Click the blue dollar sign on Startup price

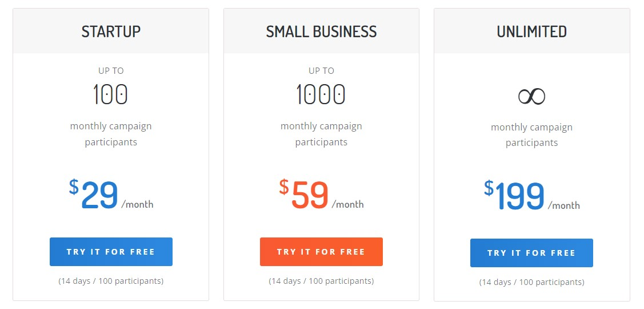pyautogui.click(x=74, y=187)
